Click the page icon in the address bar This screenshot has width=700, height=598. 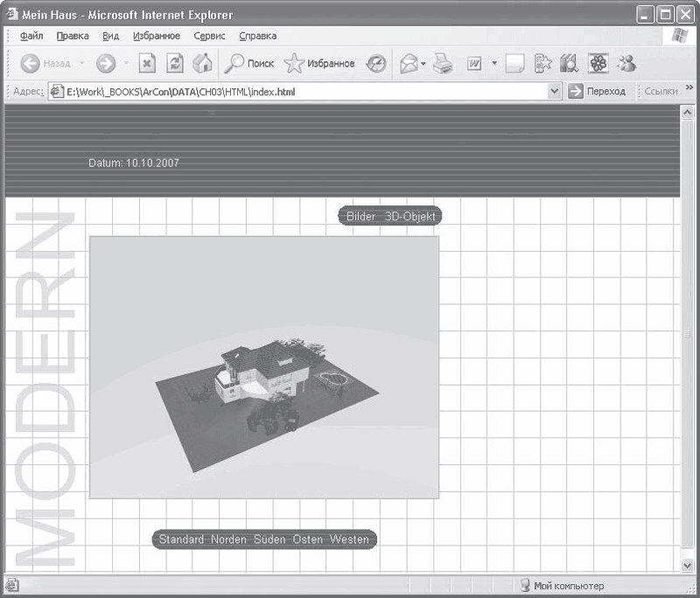pos(57,92)
